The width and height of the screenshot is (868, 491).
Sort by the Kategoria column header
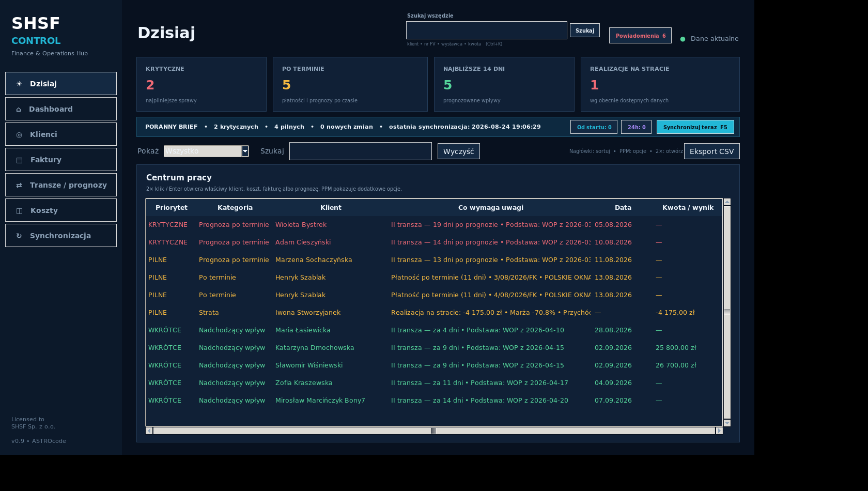(x=235, y=208)
